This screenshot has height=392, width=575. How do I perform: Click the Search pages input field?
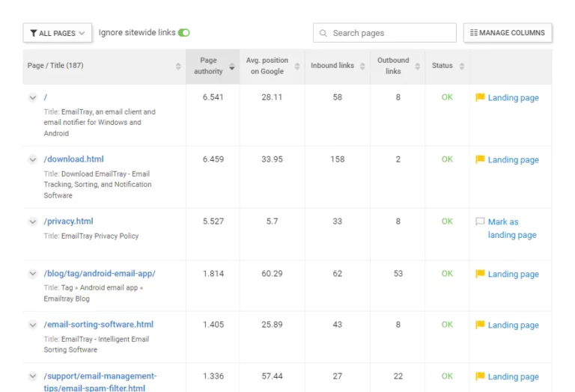pyautogui.click(x=391, y=33)
